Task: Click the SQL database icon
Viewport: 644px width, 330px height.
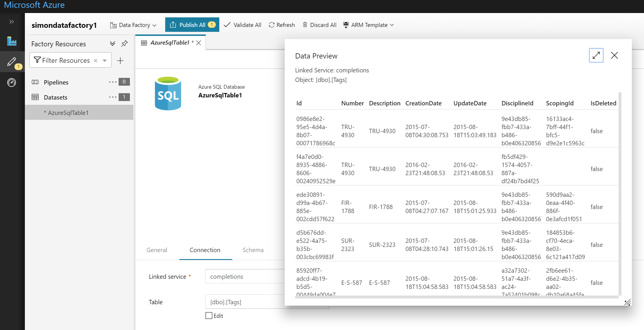Action: click(168, 93)
